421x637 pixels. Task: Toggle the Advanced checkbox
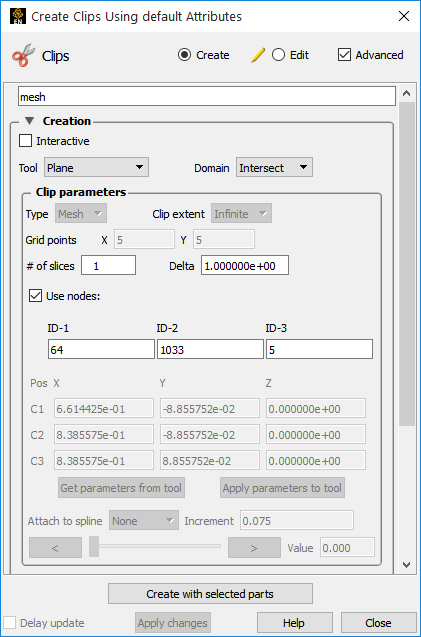(x=344, y=55)
